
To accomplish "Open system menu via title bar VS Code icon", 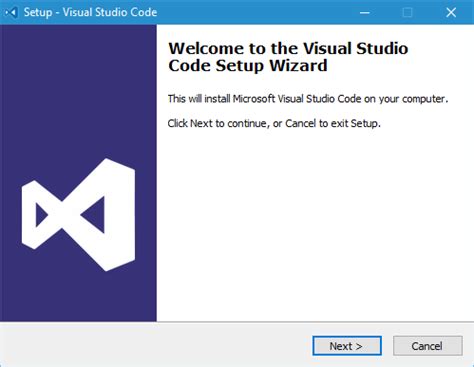I will pos(11,13).
